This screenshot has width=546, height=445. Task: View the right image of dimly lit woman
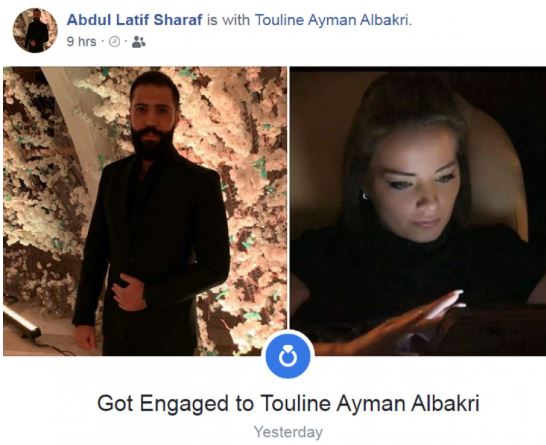[x=418, y=211]
